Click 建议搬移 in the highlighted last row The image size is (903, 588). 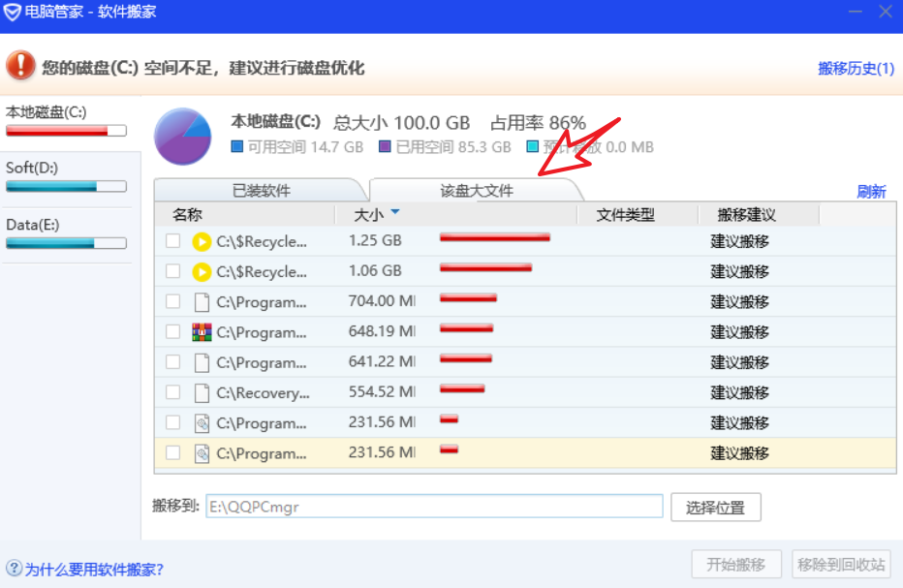click(739, 453)
